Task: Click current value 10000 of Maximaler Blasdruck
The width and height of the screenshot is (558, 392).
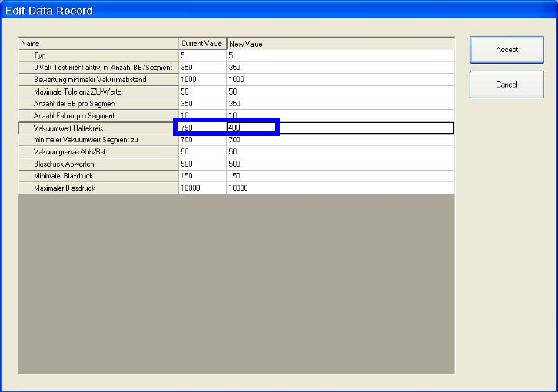Action: click(x=202, y=188)
